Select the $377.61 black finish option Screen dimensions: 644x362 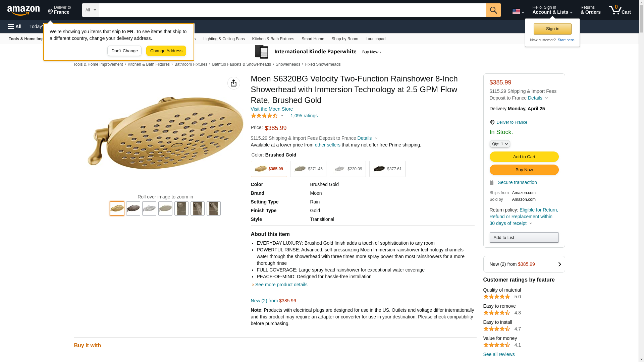(387, 169)
